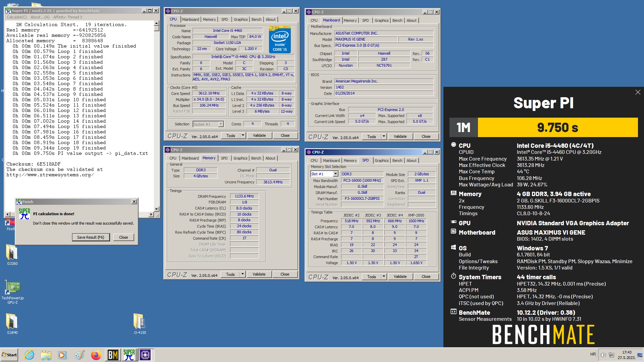Click BIOS Version 1402 field
The width and height of the screenshot is (644, 362).
pos(384,87)
